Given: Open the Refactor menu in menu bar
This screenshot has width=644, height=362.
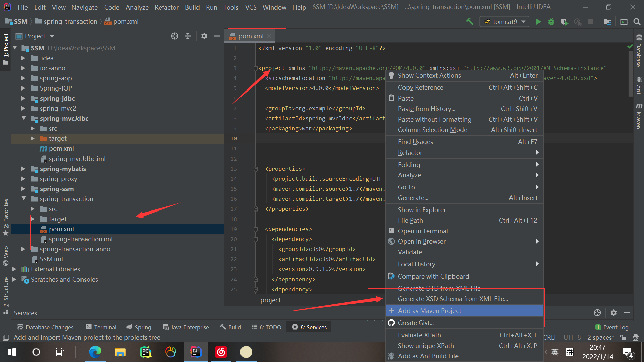Looking at the screenshot, I should pyautogui.click(x=166, y=7).
